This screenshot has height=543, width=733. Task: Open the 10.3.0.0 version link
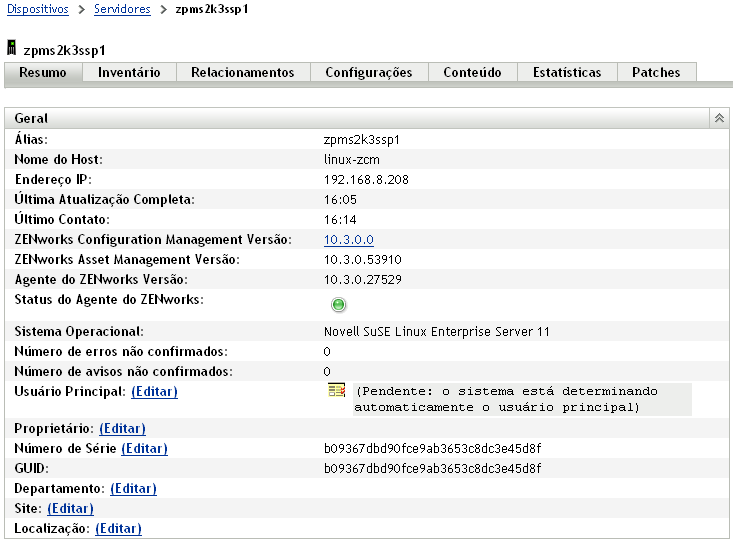click(x=349, y=240)
